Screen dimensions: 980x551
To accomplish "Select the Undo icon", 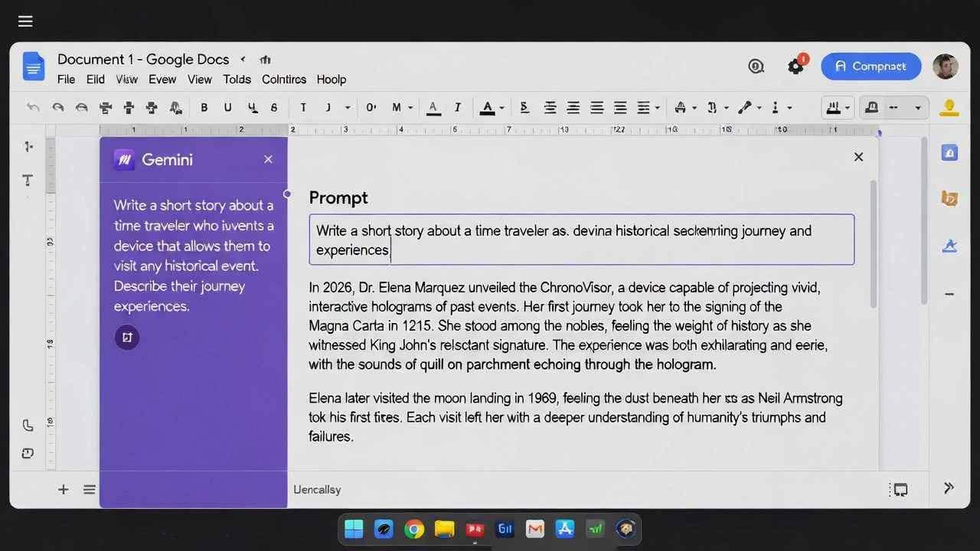I will point(34,107).
